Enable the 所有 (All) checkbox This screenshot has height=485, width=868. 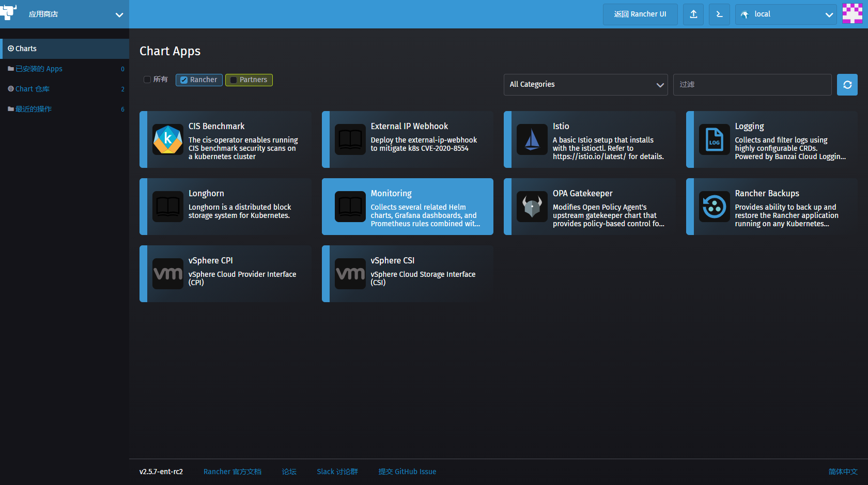(x=147, y=80)
